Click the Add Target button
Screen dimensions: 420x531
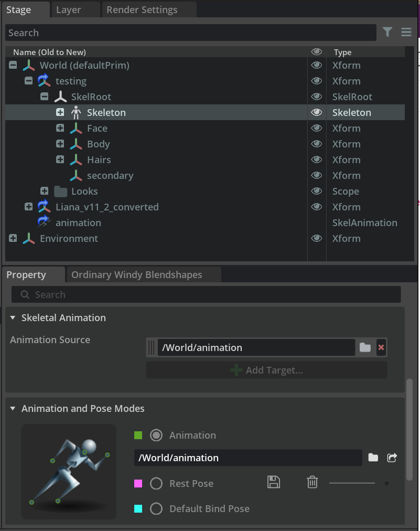tap(266, 370)
